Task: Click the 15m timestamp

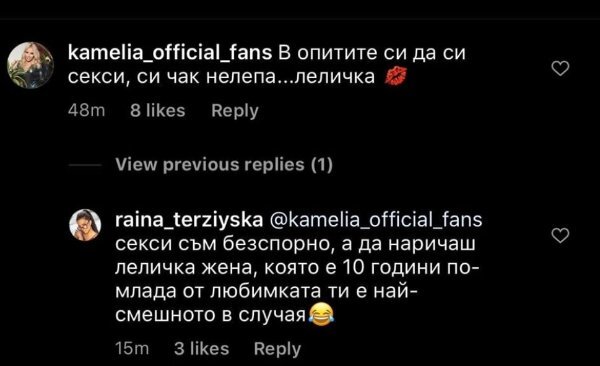Action: pyautogui.click(x=132, y=349)
